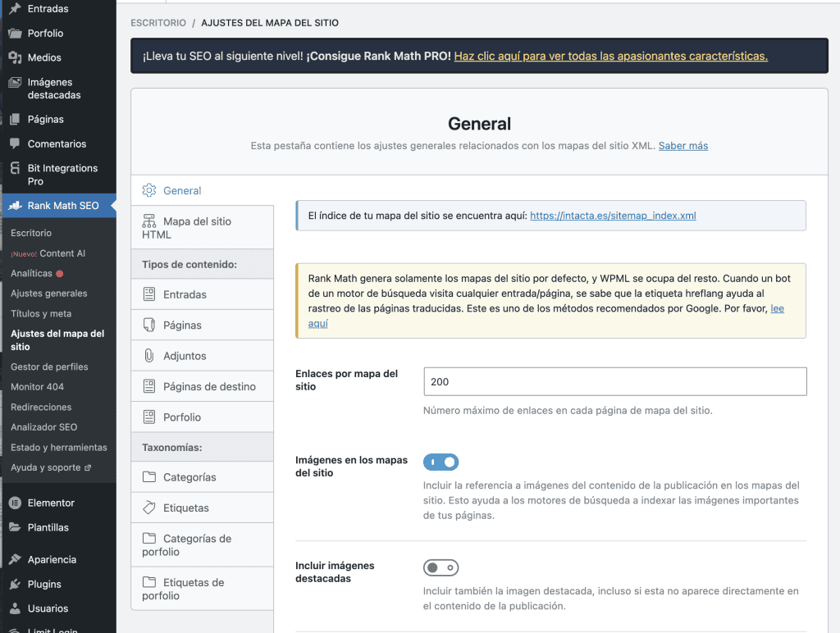The height and width of the screenshot is (633, 840).
Task: Open the Categorías de porfolio tab
Action: pyautogui.click(x=197, y=545)
